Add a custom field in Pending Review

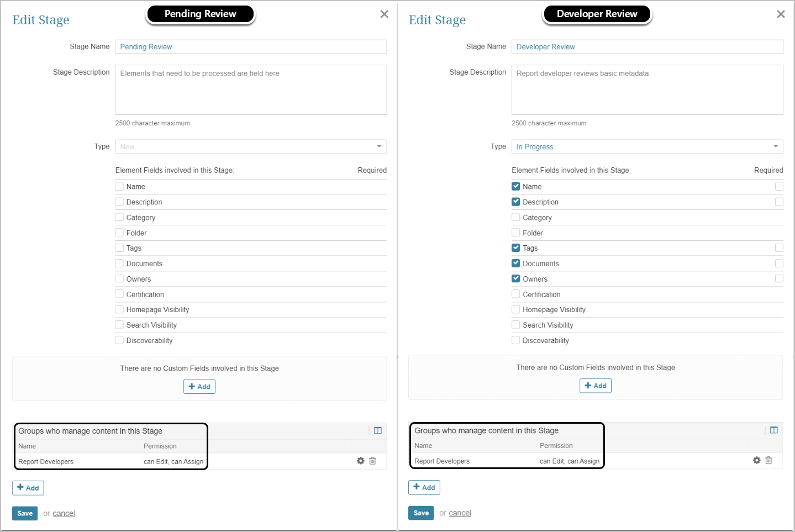coord(199,387)
